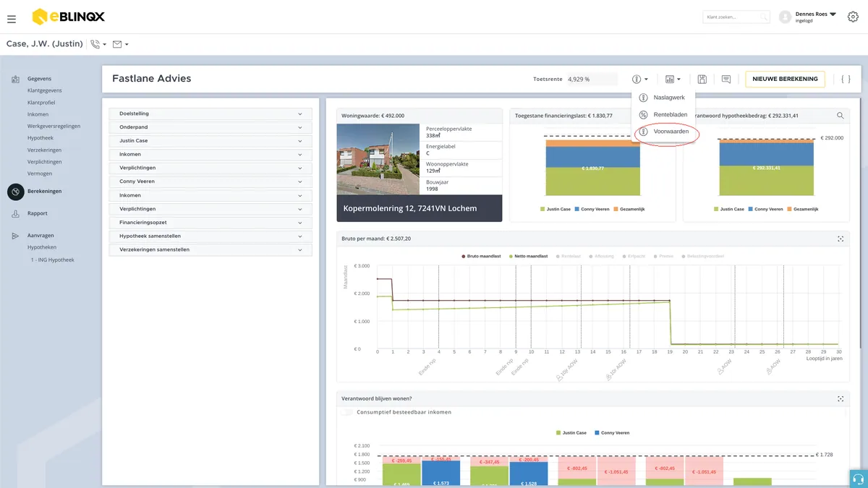Image resolution: width=868 pixels, height=488 pixels.
Task: Expand the Onderpand section
Action: 210,127
